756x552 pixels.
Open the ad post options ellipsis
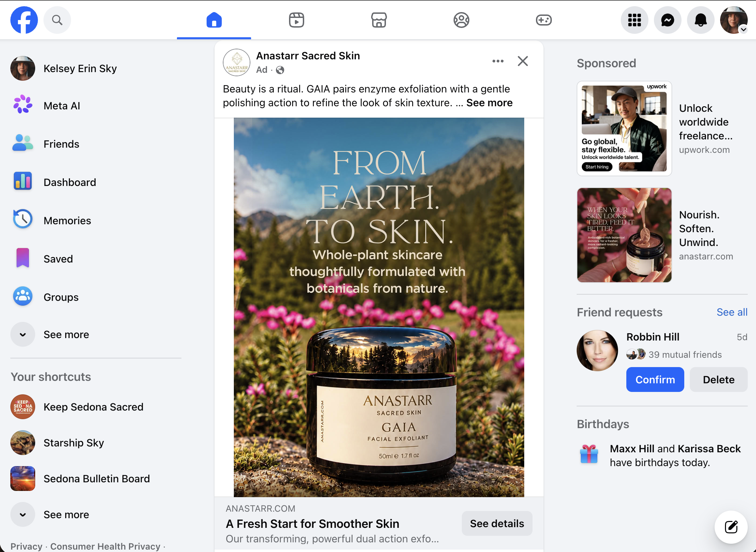pos(498,61)
